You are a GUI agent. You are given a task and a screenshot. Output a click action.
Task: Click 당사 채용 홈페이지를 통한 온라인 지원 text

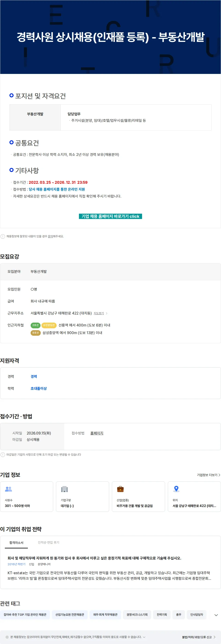click(57, 189)
